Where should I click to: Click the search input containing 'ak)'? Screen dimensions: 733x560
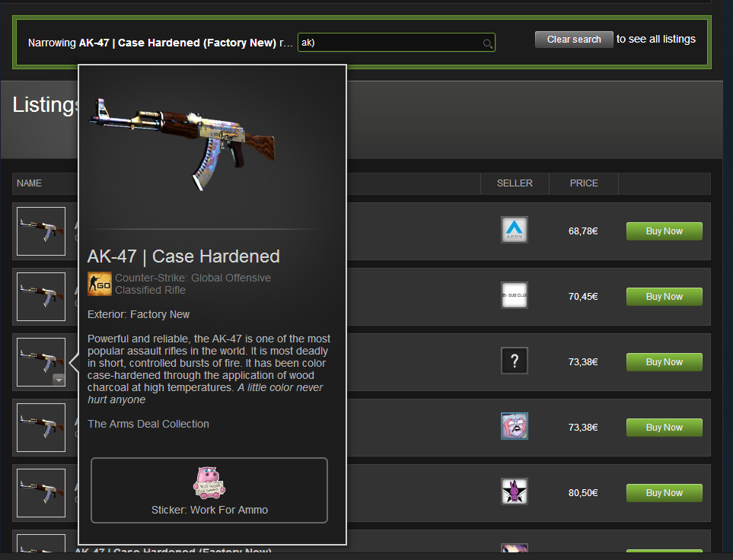396,43
